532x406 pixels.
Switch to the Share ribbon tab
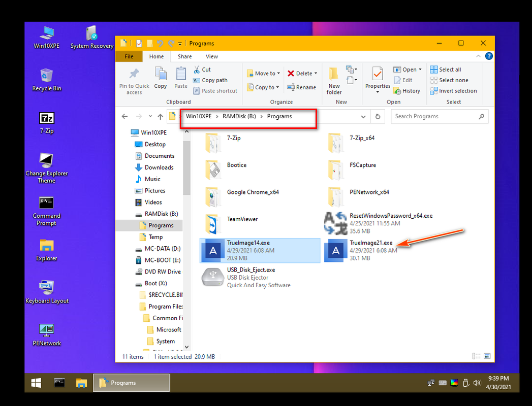click(x=184, y=57)
